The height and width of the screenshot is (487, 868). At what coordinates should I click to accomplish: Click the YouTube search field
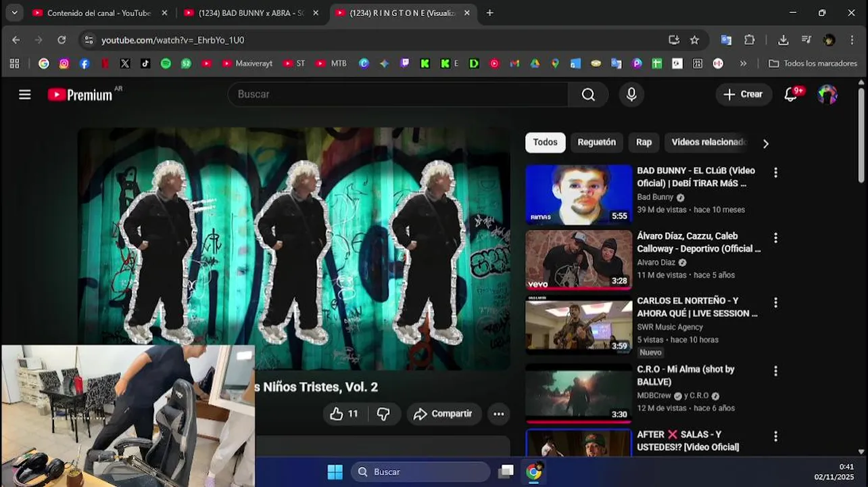398,95
